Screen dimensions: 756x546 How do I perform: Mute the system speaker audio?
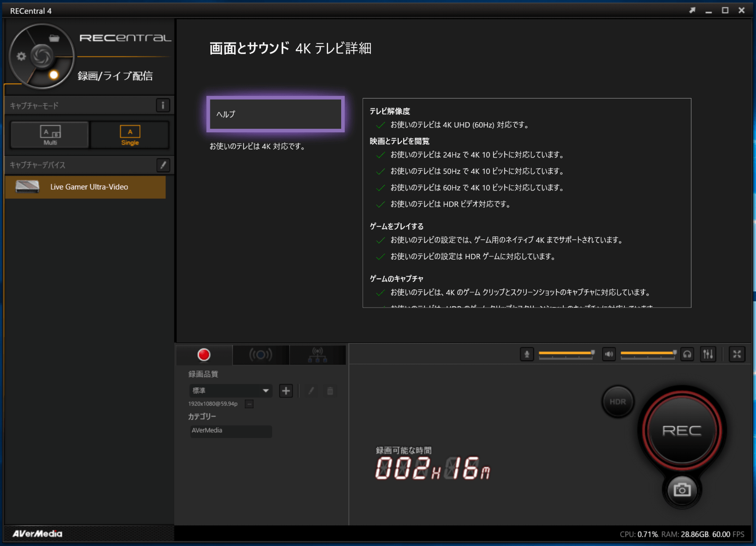pyautogui.click(x=609, y=354)
